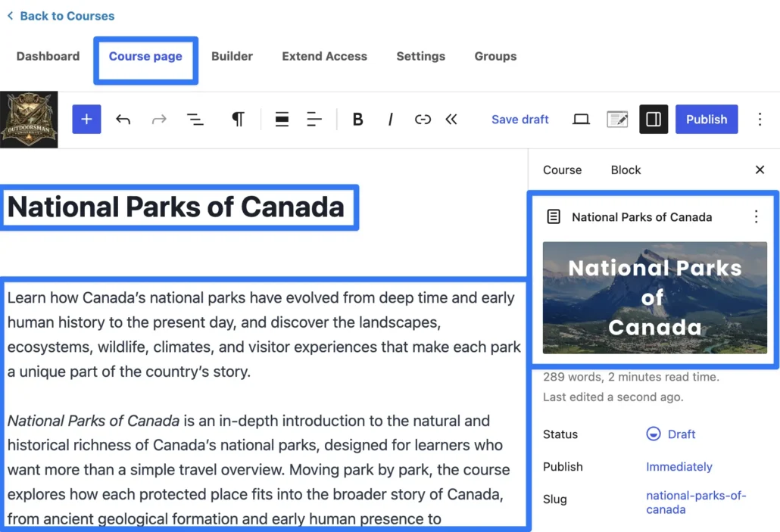780x532 pixels.
Task: Collapse toolbar with double chevron icon
Action: coord(451,120)
